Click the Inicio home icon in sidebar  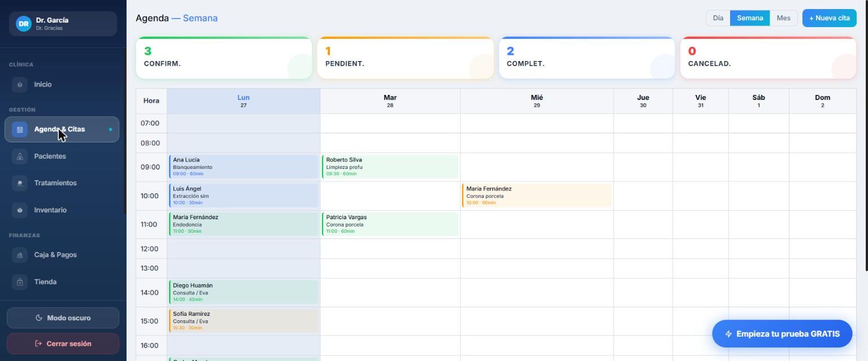pos(20,85)
